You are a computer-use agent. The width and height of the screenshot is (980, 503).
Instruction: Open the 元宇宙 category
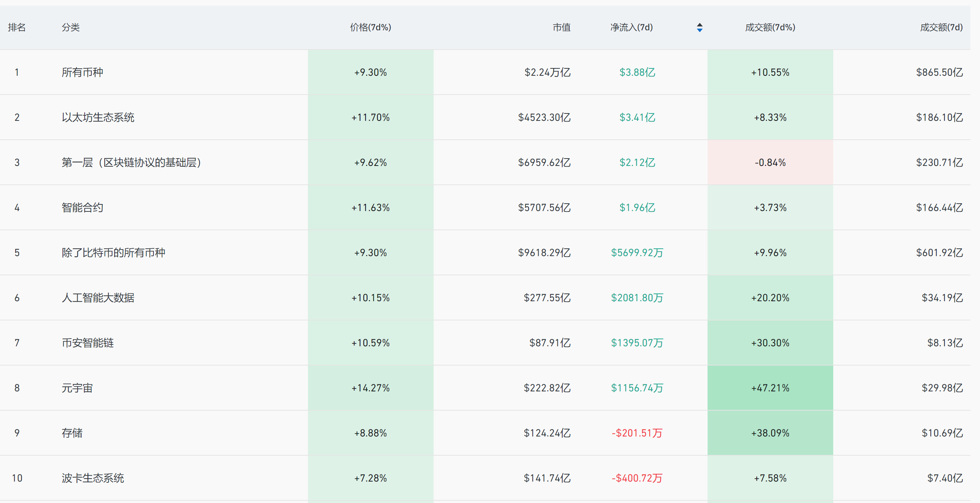tap(77, 388)
